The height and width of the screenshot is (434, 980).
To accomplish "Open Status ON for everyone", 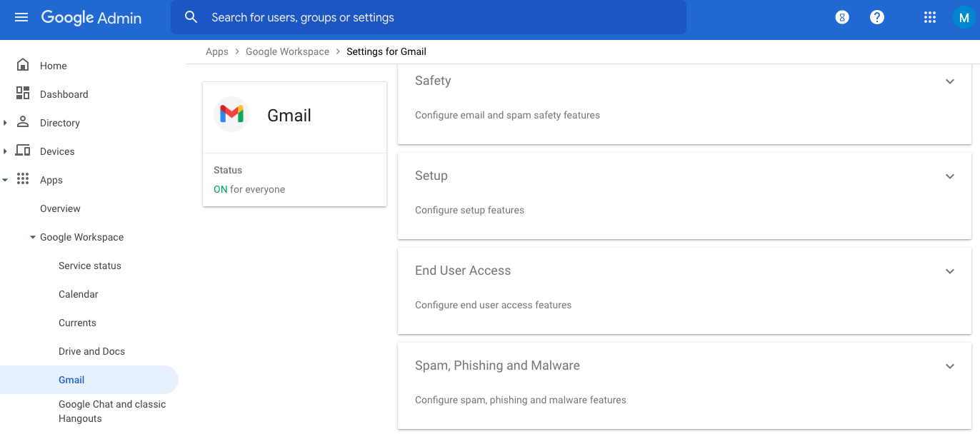I will point(249,189).
